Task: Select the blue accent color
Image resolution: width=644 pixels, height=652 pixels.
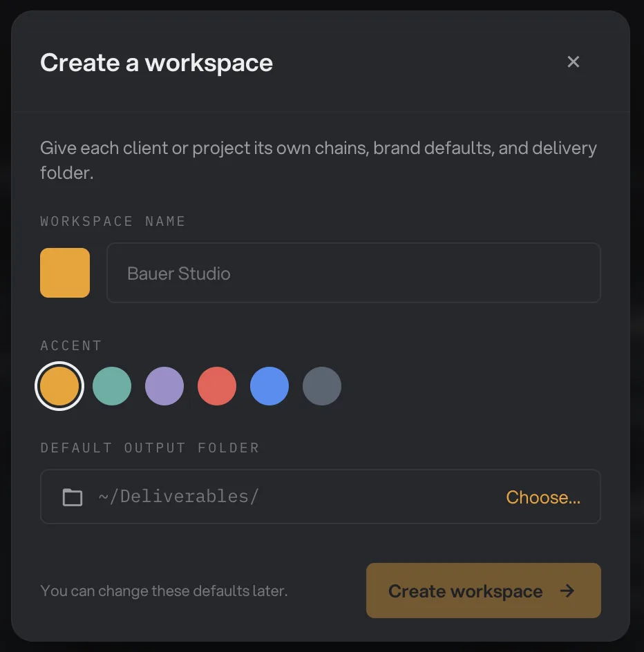Action: (x=269, y=386)
